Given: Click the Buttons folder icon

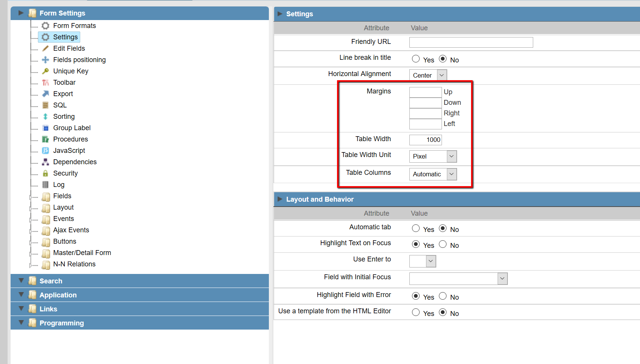Looking at the screenshot, I should coord(46,242).
